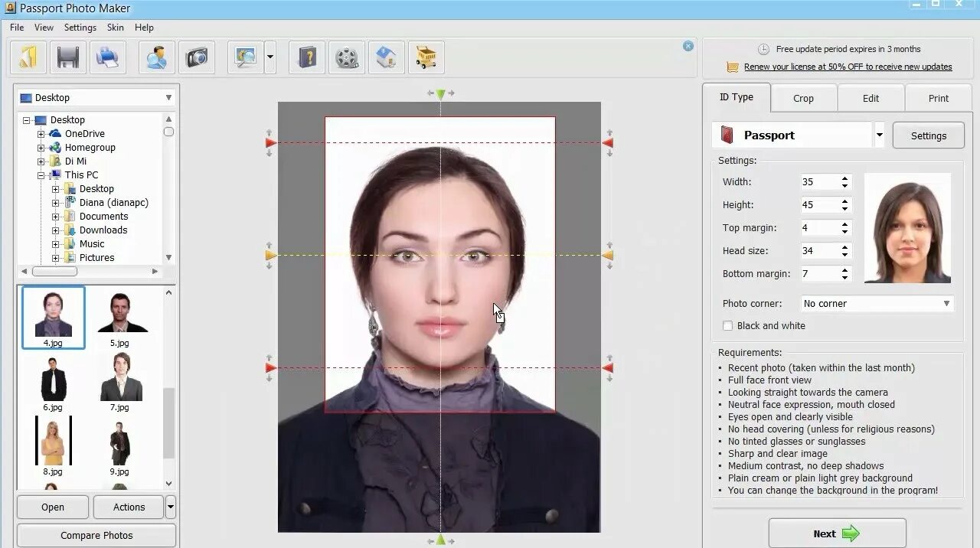Select the 5.jpg thumbnail
This screenshot has width=980, height=548.
[x=119, y=318]
